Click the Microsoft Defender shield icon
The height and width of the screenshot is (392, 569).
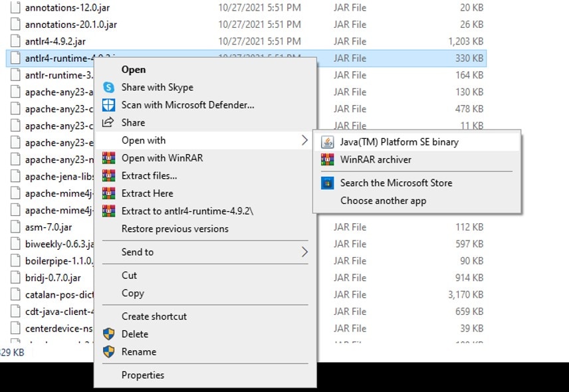pyautogui.click(x=108, y=105)
